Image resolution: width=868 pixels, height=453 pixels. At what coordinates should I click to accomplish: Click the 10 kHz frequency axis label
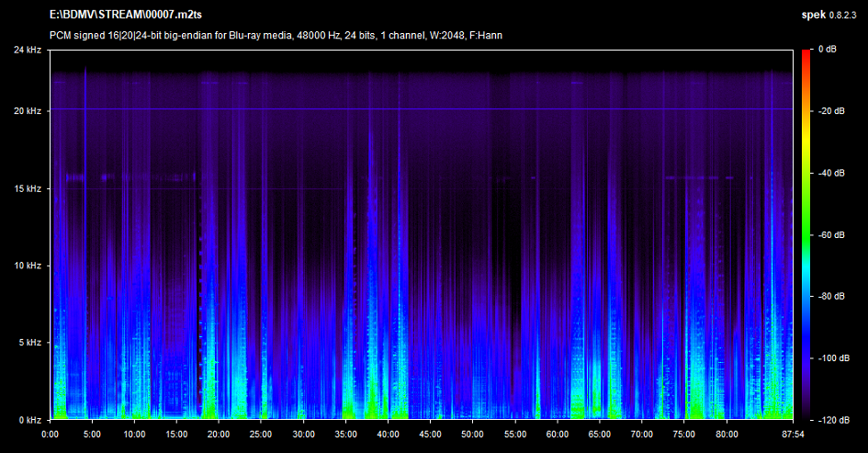point(28,266)
